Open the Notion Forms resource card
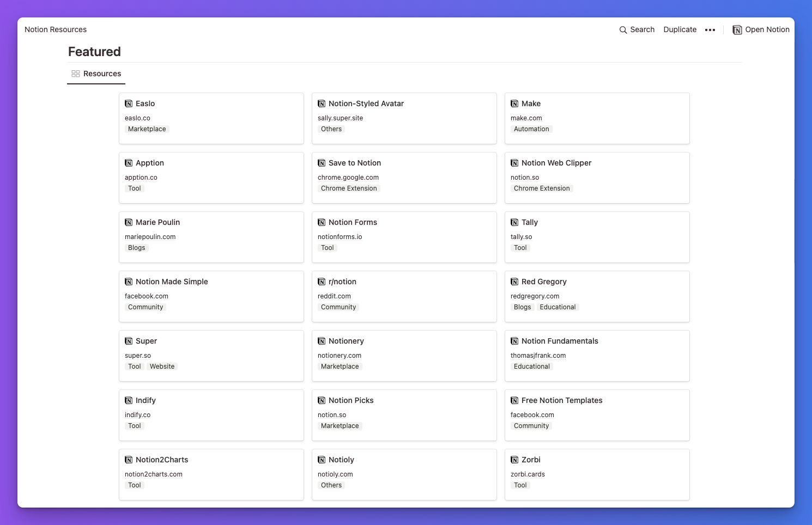The image size is (812, 525). tap(404, 237)
